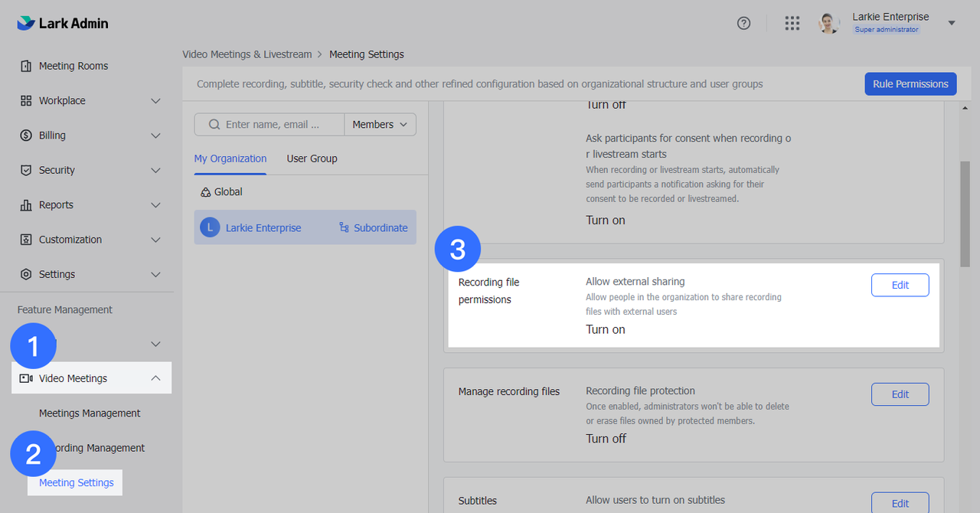Image resolution: width=980 pixels, height=513 pixels.
Task: Select the My Organization tab
Action: point(230,158)
